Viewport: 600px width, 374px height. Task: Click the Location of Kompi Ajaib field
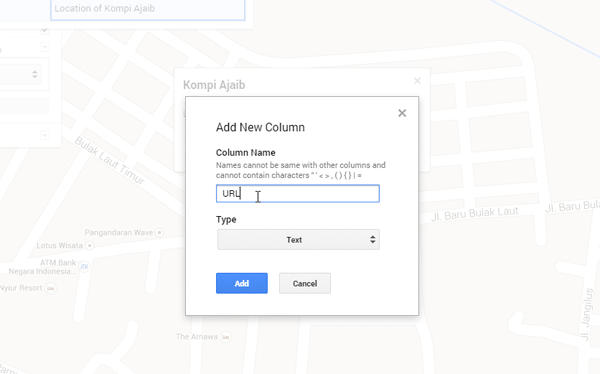[x=148, y=9]
